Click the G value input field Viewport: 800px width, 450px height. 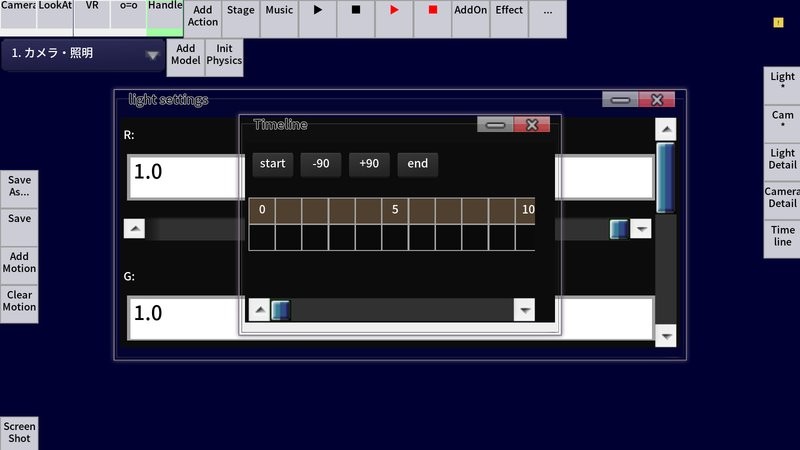(x=390, y=318)
